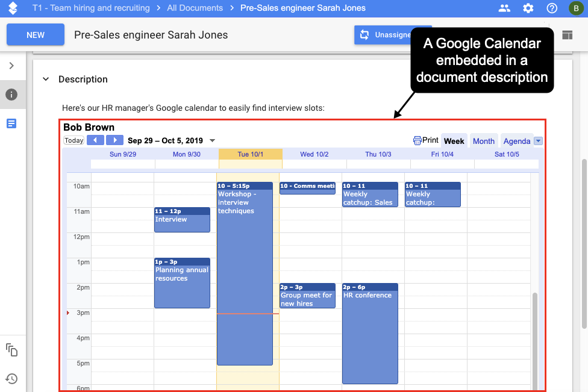
Task: Open the settings gear icon
Action: click(x=528, y=8)
